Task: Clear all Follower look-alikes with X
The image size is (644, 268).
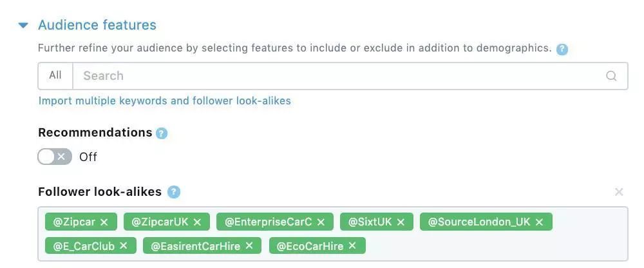Action: coord(619,191)
